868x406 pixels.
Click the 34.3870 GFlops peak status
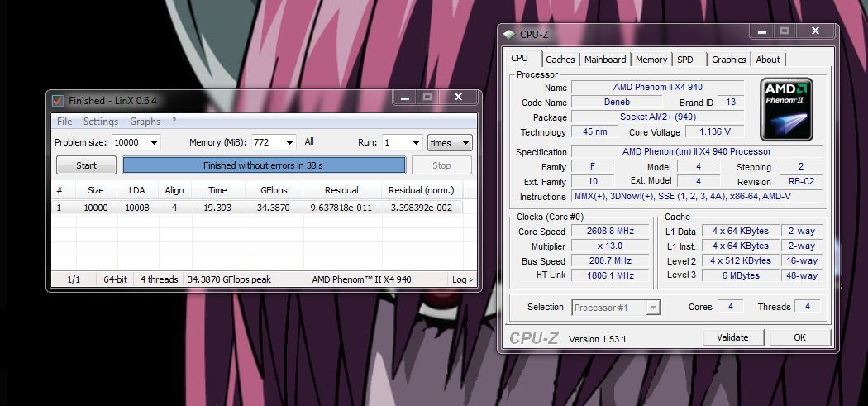pos(229,279)
